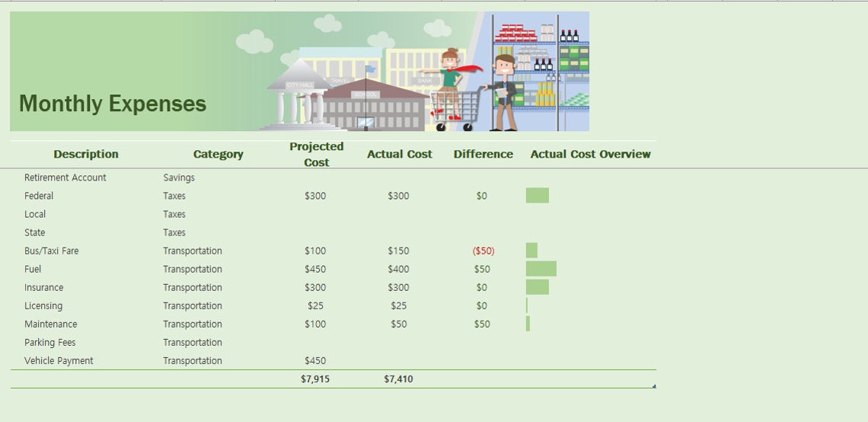Click the table resize handle at corner

tap(654, 386)
